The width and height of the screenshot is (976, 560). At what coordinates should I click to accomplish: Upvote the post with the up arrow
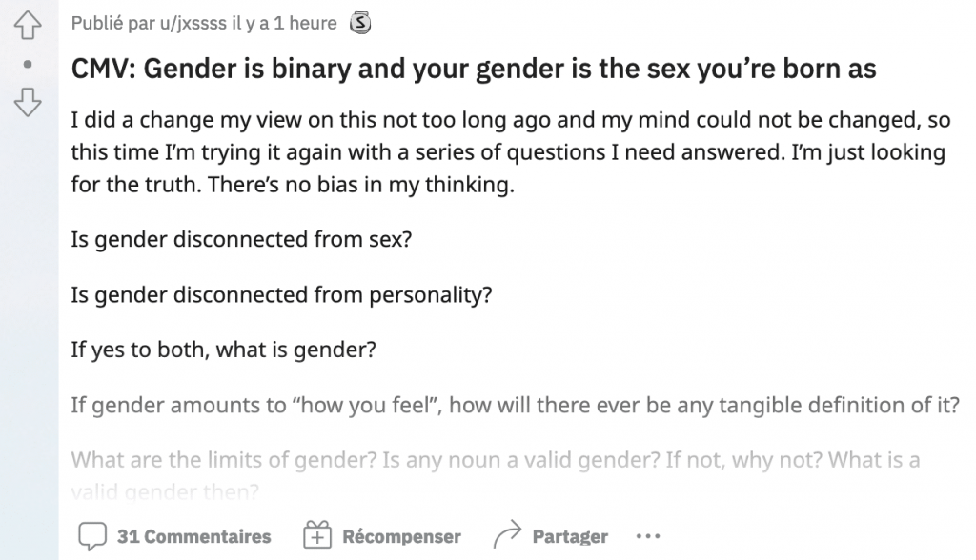[x=28, y=26]
